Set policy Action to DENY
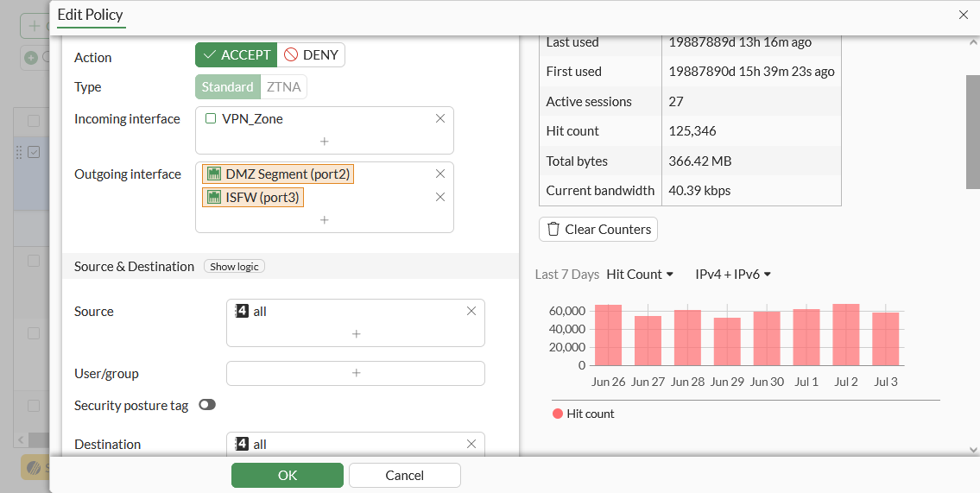 [x=311, y=55]
